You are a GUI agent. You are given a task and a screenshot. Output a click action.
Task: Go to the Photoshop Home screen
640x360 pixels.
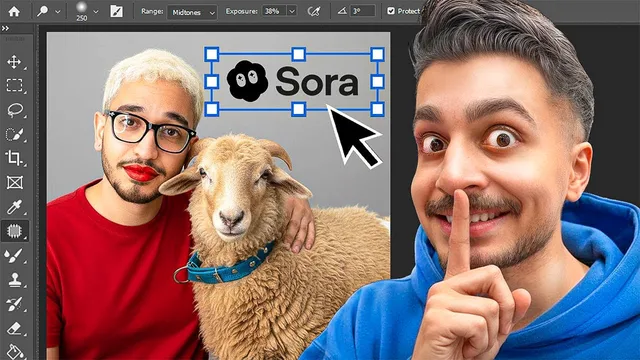coord(14,11)
